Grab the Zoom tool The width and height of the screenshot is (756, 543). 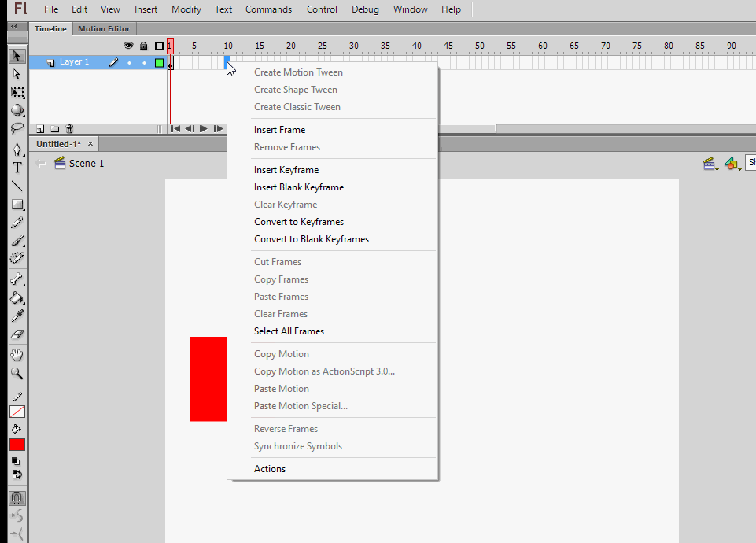(x=17, y=373)
